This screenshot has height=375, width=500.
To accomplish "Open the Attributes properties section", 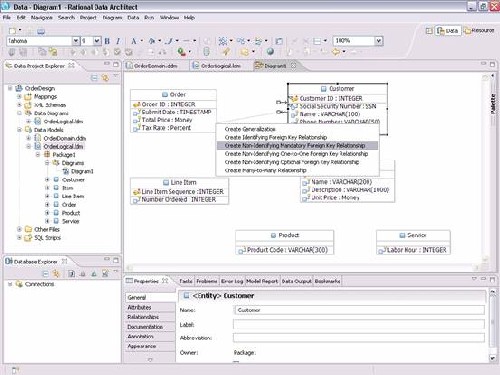I will coord(150,307).
